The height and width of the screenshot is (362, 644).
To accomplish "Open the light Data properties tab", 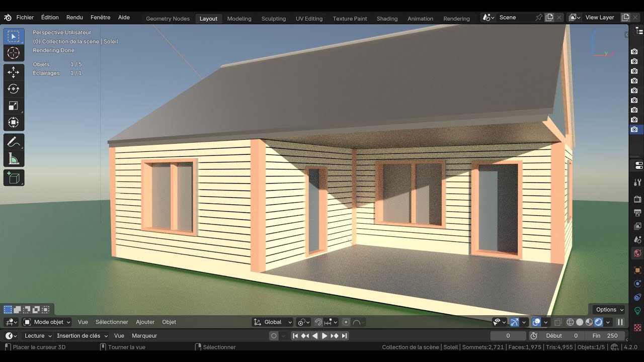I will tap(637, 311).
